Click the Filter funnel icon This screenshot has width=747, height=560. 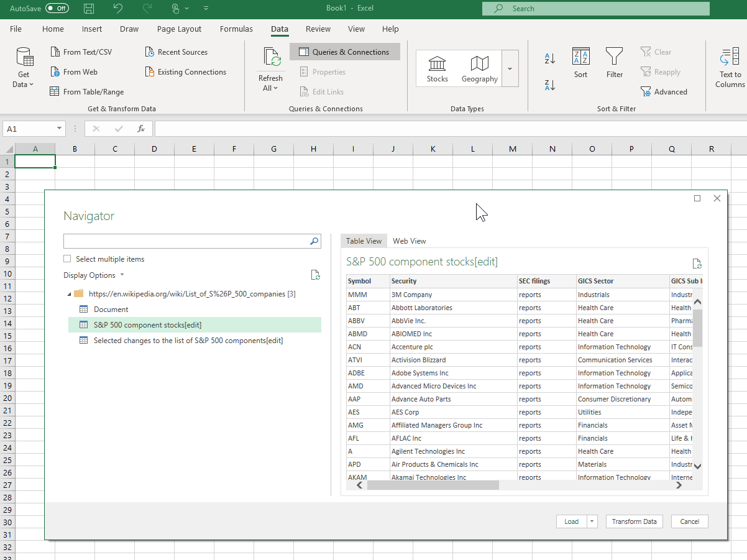[614, 57]
